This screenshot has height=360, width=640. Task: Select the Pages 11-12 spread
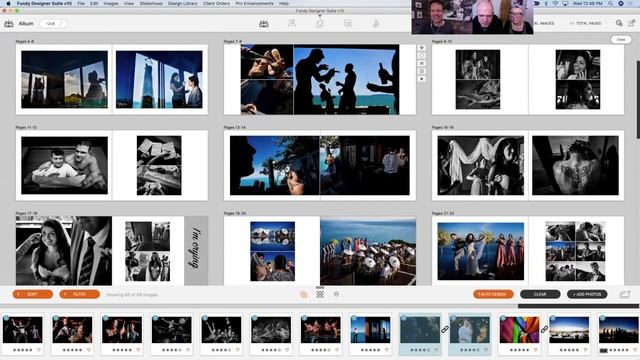coord(112,165)
